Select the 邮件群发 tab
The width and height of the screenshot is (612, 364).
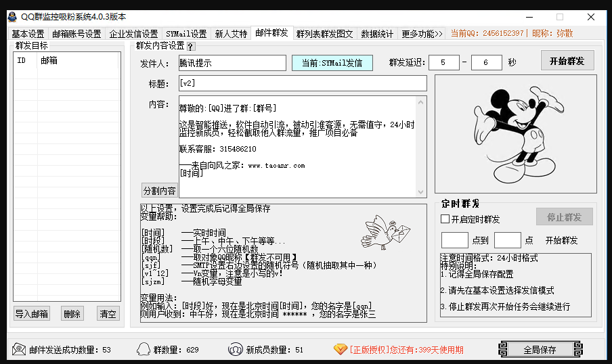[x=271, y=32]
